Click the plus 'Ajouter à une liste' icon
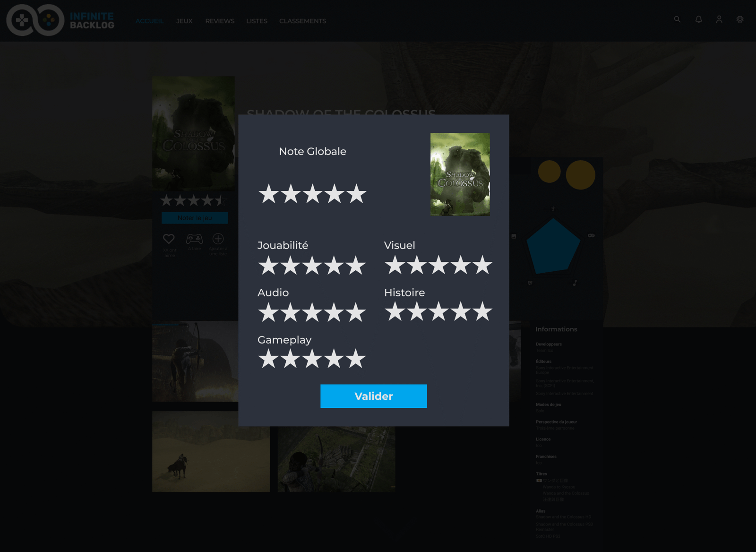Screen dimensions: 756x552 point(218,239)
